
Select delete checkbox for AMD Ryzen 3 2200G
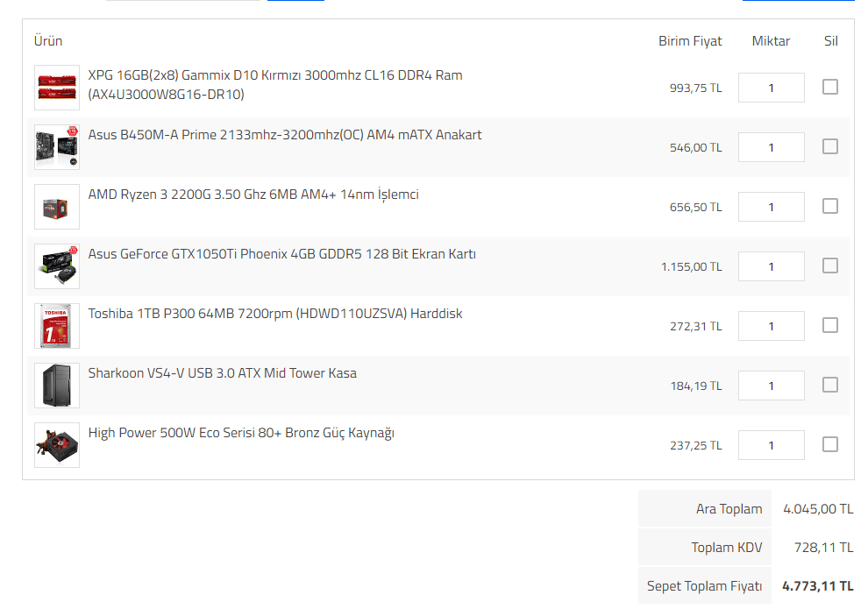[829, 207]
